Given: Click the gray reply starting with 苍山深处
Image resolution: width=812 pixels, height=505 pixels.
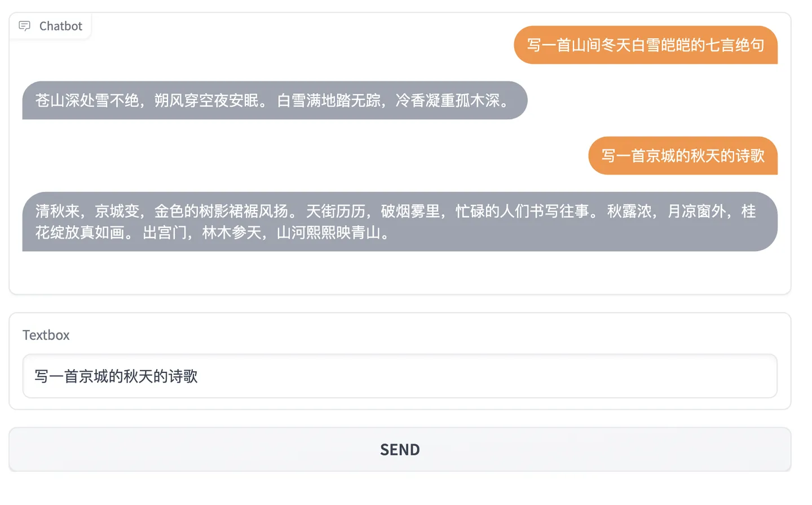Looking at the screenshot, I should coord(274,100).
